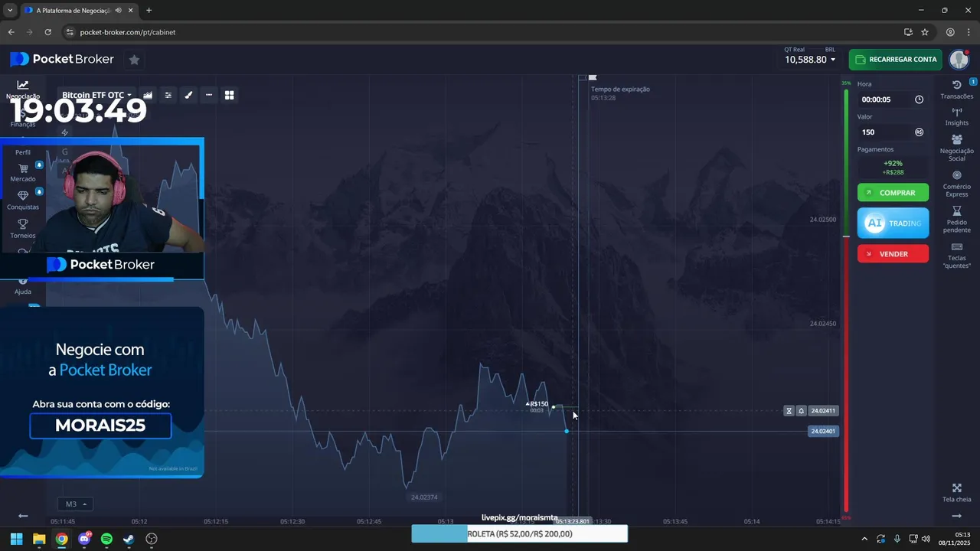This screenshot has height=551, width=980.
Task: Click the current price label 24.02401
Action: (x=823, y=432)
